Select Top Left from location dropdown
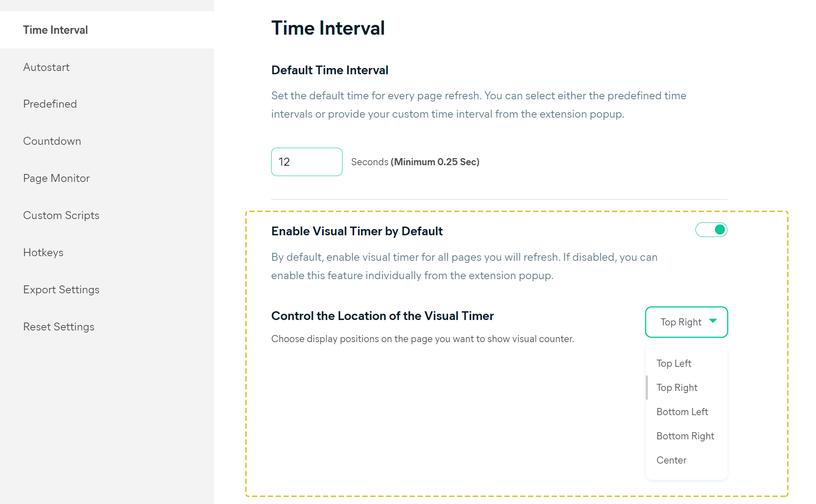This screenshot has height=504, width=816. pyautogui.click(x=674, y=363)
